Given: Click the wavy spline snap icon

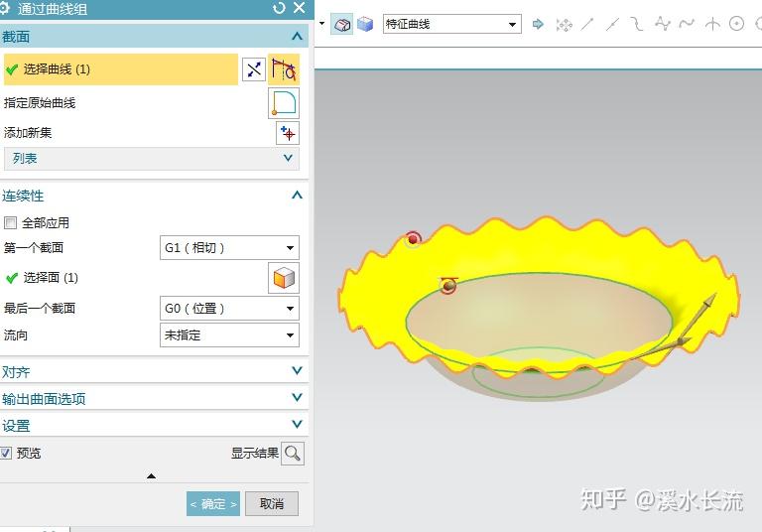Looking at the screenshot, I should [687, 24].
